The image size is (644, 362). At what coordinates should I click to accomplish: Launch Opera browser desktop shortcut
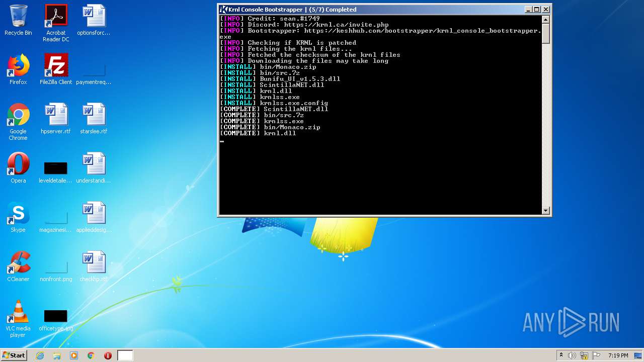point(18,168)
